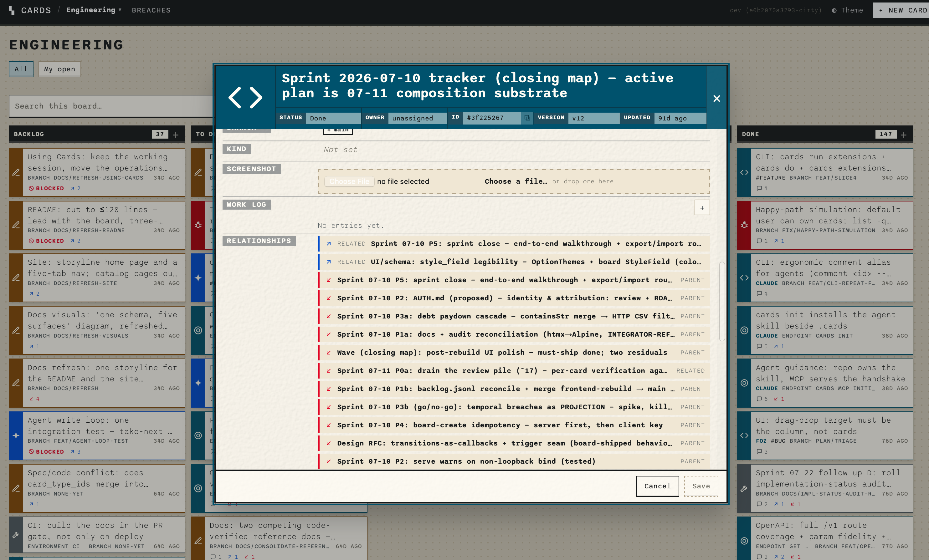Viewport: 929px width, 560px height.
Task: Open the Status dropdown showing Done
Action: tap(333, 118)
